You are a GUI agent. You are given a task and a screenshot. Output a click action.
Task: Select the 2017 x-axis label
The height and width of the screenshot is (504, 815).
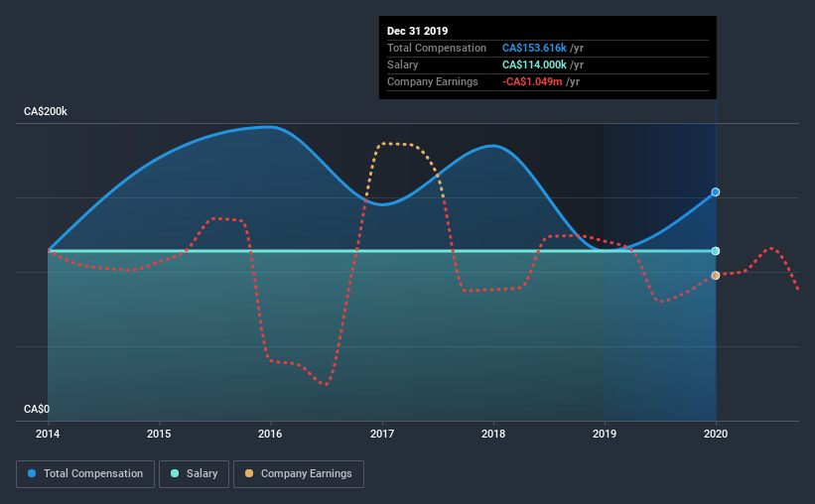(x=382, y=434)
